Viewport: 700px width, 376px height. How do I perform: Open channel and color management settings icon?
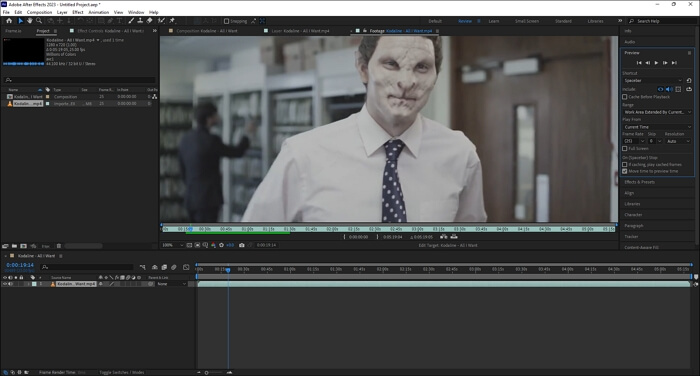(x=213, y=245)
